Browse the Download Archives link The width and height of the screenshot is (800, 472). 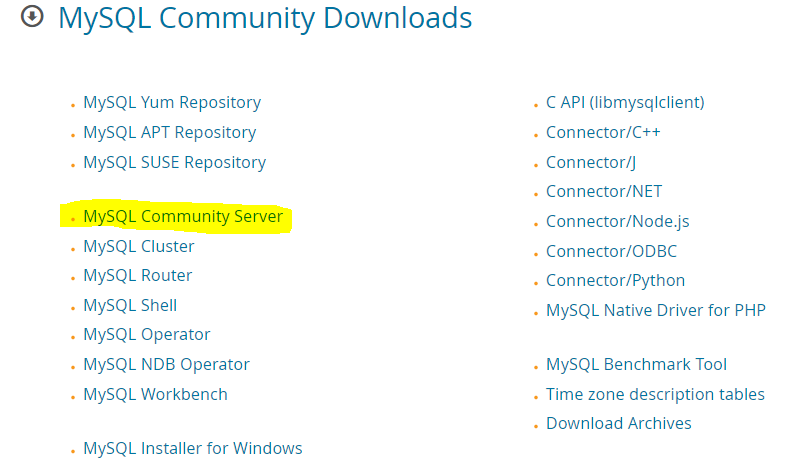click(618, 424)
